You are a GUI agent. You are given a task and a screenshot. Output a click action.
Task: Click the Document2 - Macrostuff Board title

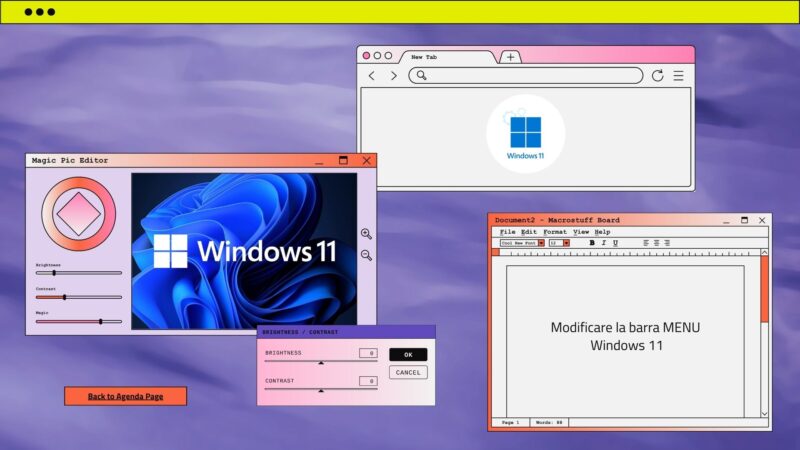pos(557,220)
